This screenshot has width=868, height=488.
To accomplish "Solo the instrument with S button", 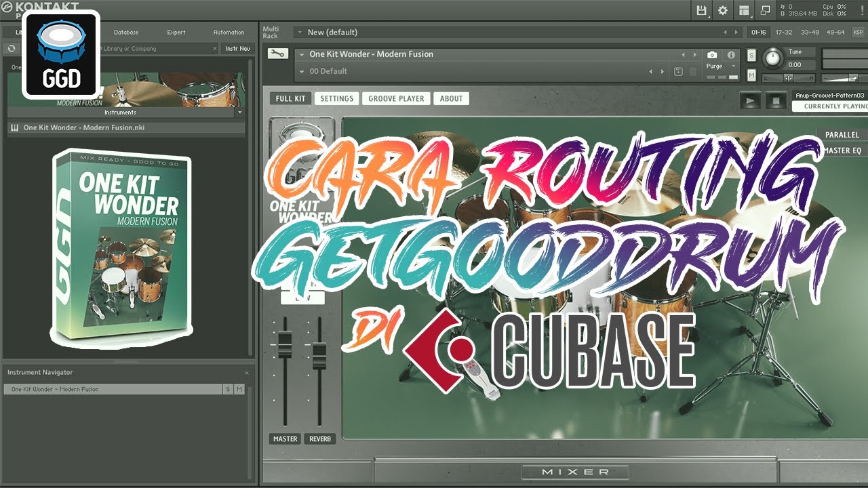I will 751,55.
